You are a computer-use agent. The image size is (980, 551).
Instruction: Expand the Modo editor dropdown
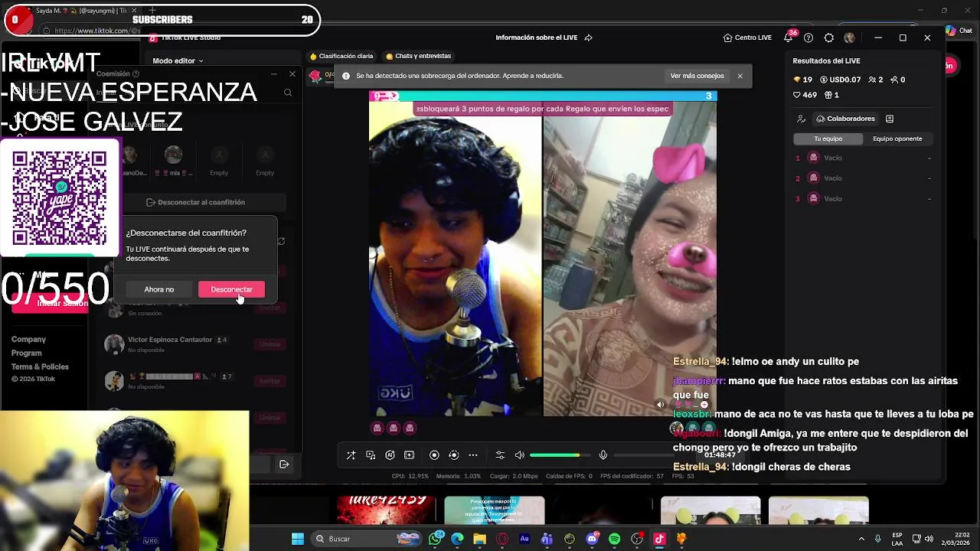[x=178, y=60]
